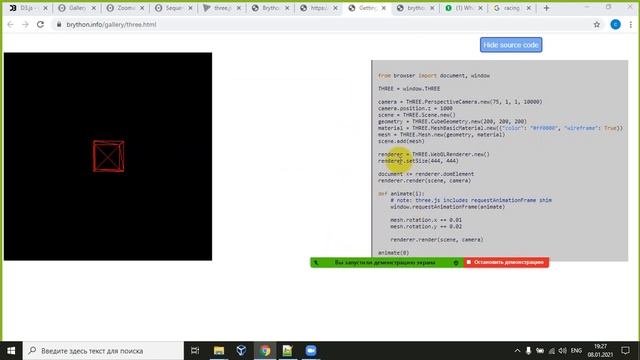
Task: Close the racing Google tab
Action: click(x=529, y=8)
